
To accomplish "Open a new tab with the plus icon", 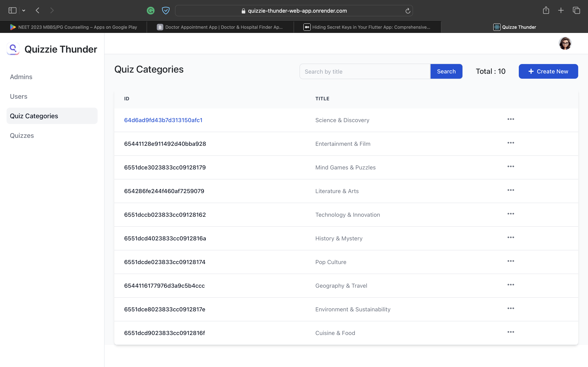I will point(561,10).
